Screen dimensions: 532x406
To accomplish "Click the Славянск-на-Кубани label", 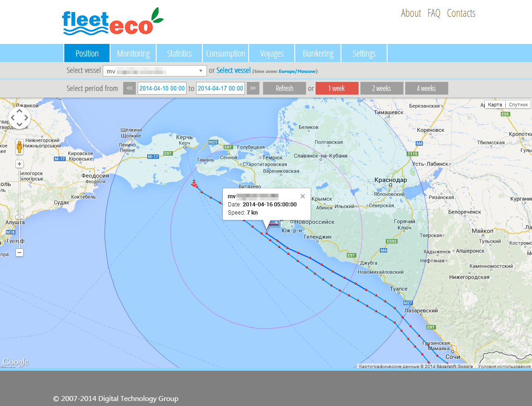I will (321, 156).
